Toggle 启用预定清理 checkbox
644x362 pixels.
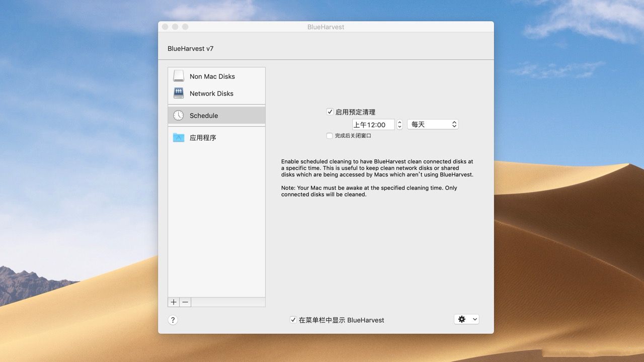(330, 112)
